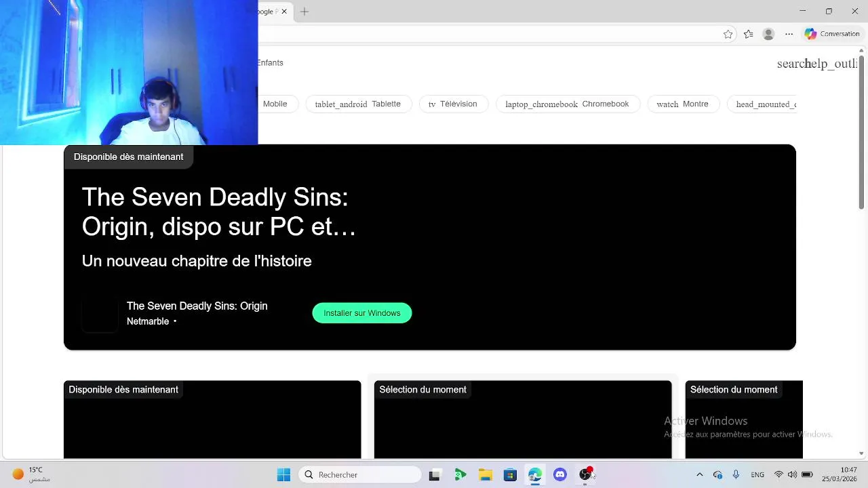Click the taskbar Rechercher search box
The width and height of the screenshot is (868, 488).
tap(360, 474)
